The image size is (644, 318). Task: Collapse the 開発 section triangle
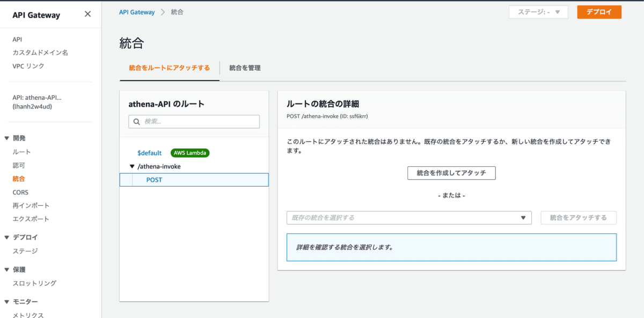6,138
